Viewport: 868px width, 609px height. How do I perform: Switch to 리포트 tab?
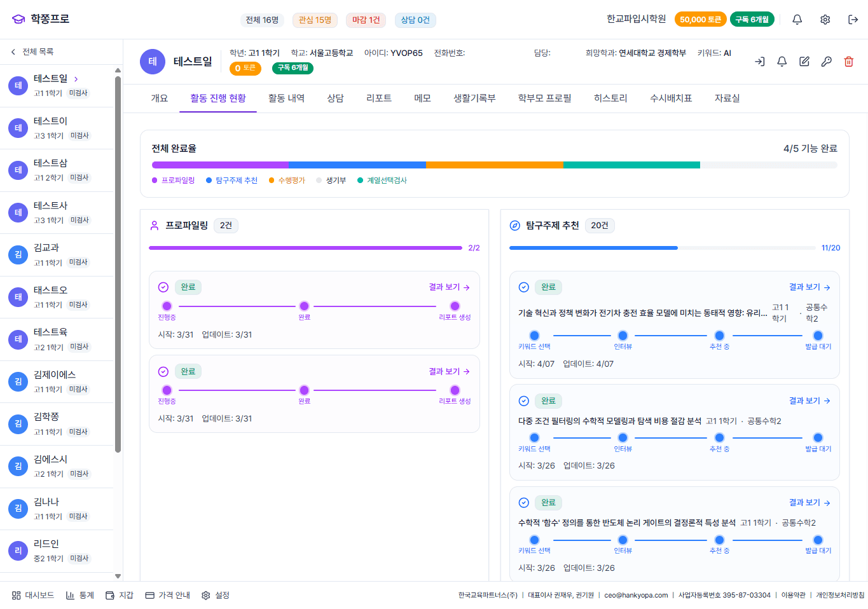(379, 99)
